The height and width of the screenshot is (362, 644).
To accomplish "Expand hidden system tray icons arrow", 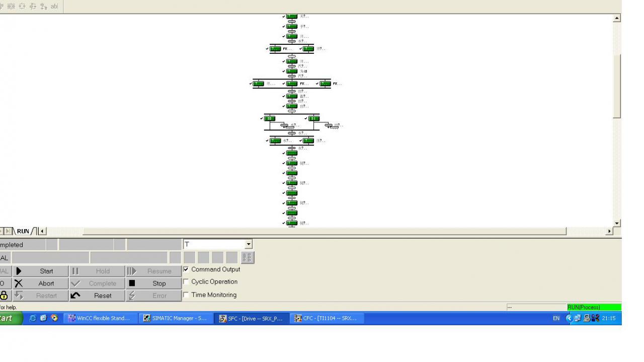I will (x=569, y=318).
